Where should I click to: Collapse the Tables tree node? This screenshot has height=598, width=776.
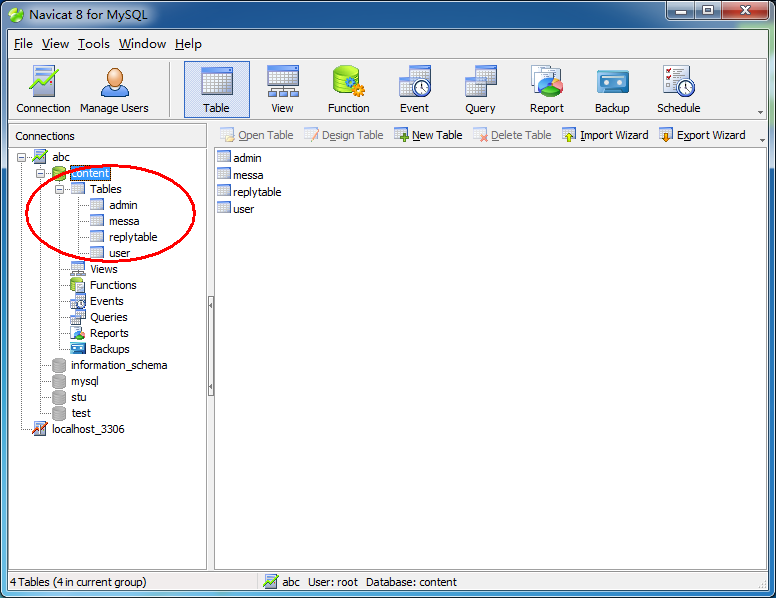(60, 189)
